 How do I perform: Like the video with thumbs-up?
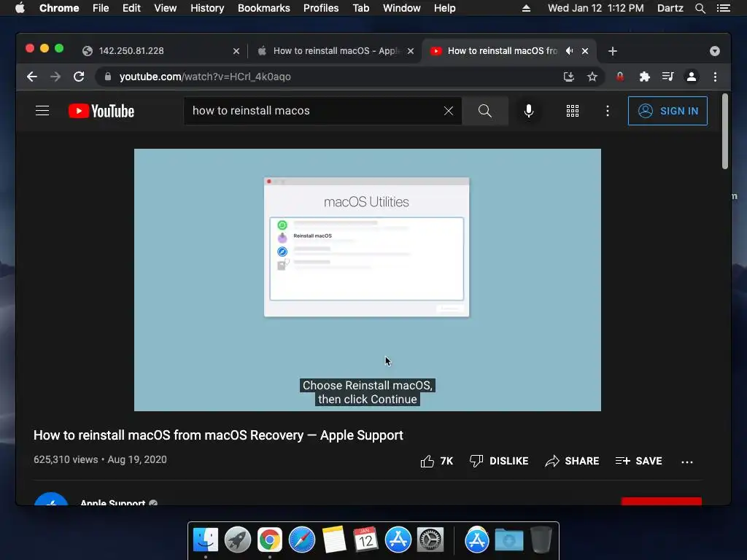(x=436, y=461)
